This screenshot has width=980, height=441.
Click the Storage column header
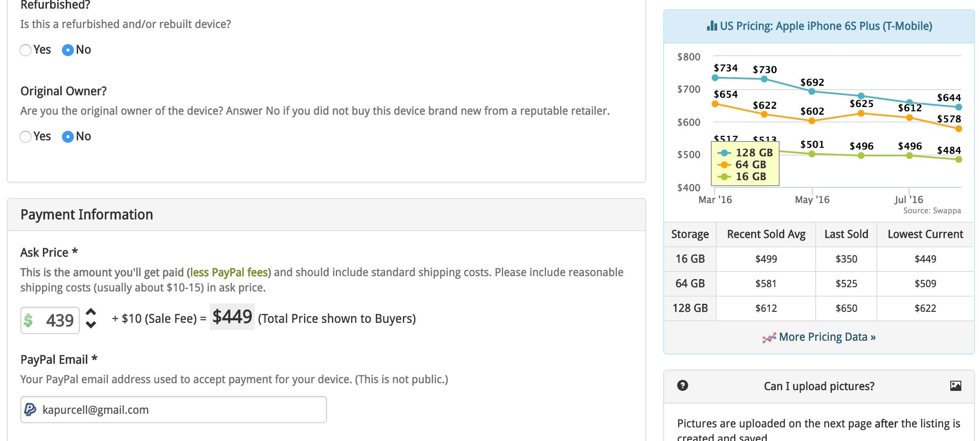pyautogui.click(x=690, y=235)
